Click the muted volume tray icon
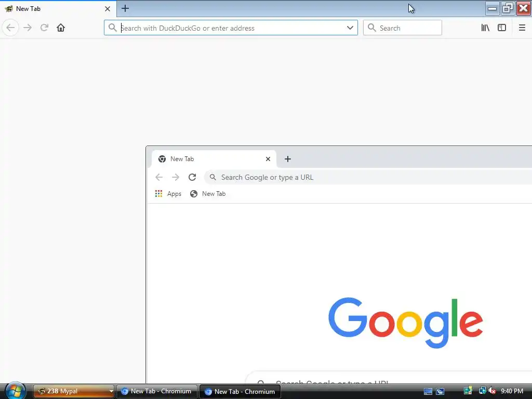532x399 pixels. [492, 391]
